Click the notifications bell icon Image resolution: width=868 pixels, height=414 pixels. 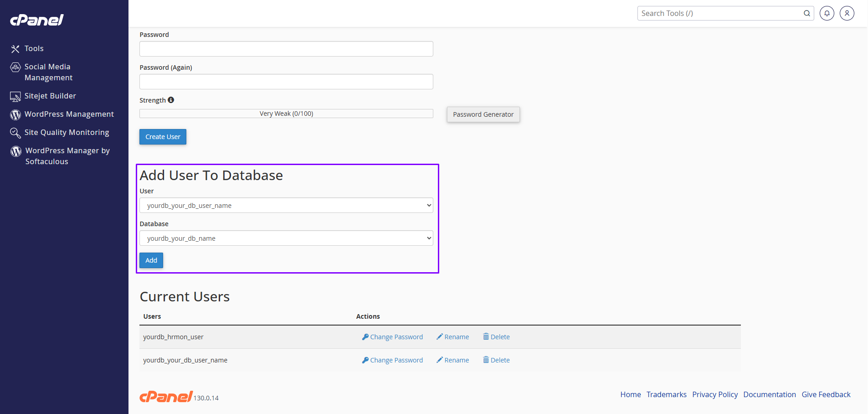[827, 13]
